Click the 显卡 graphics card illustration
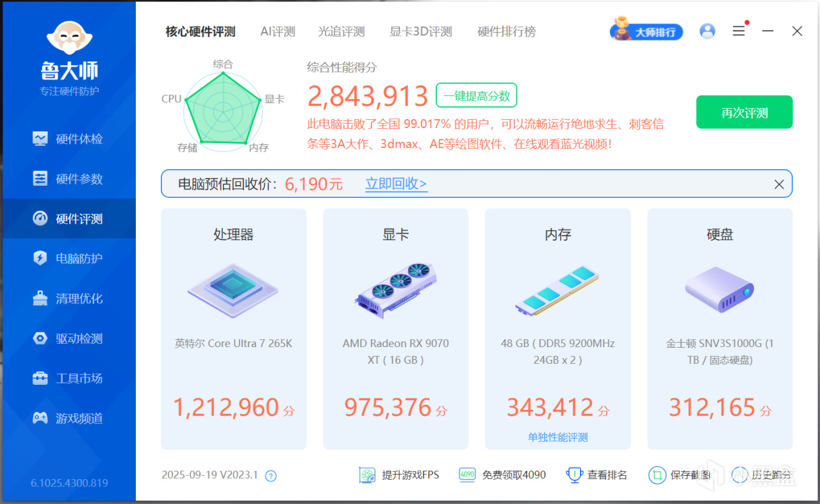 395,289
